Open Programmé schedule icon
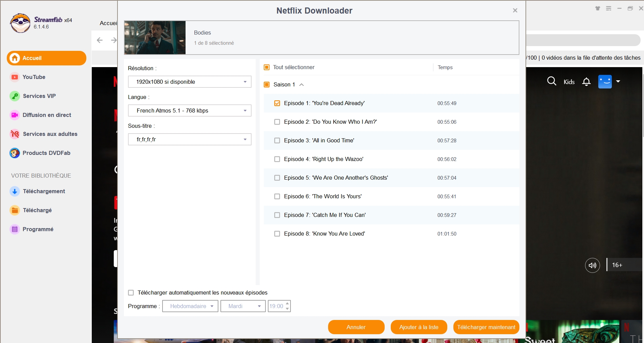 tap(15, 229)
